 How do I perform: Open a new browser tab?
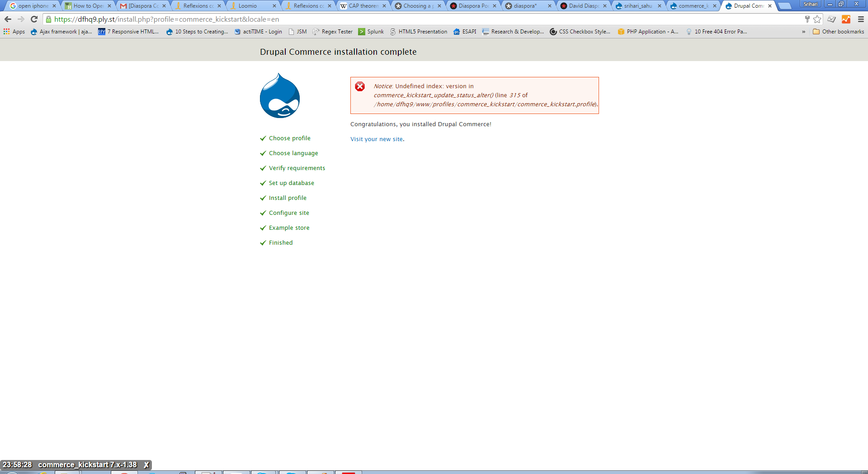coord(785,6)
